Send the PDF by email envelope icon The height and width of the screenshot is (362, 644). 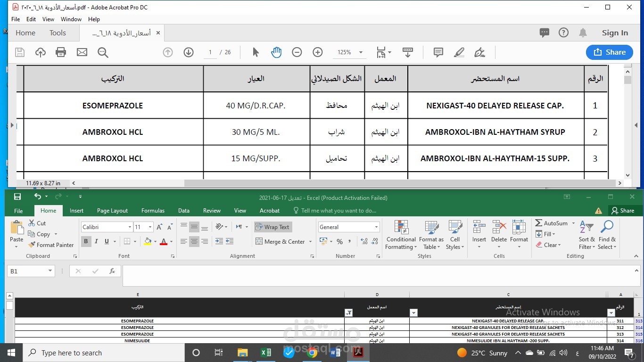(82, 52)
